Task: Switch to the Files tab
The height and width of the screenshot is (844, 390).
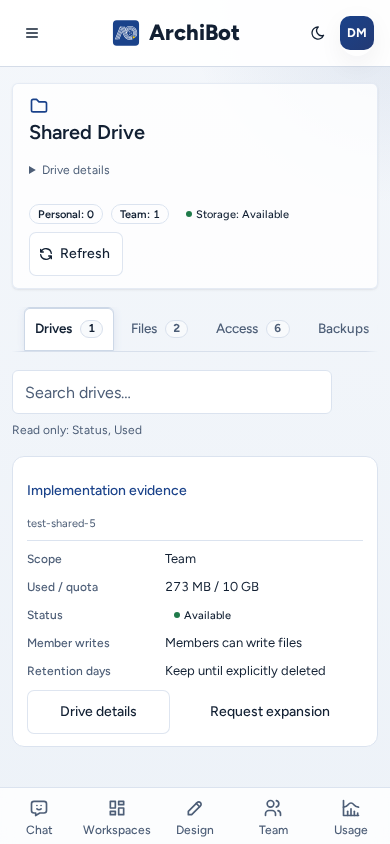Action: (x=159, y=329)
